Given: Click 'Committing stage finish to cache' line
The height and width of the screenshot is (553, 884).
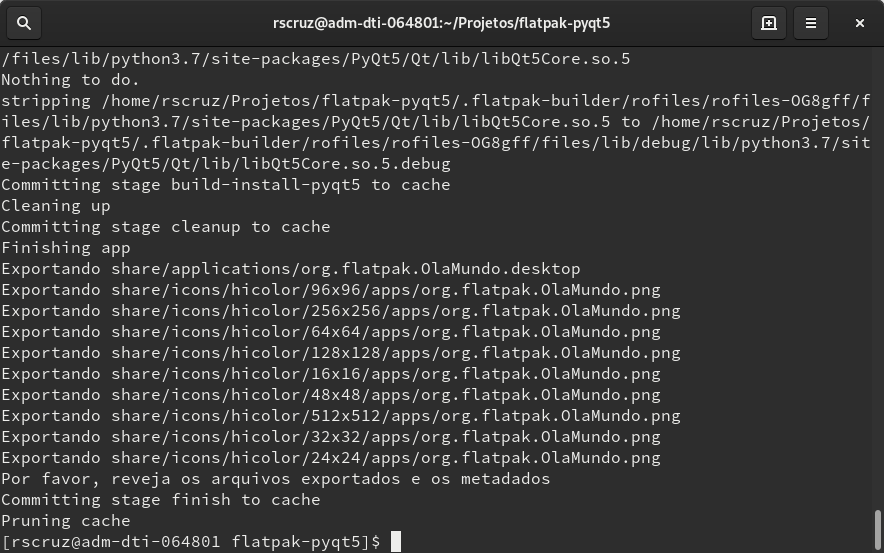Looking at the screenshot, I should (161, 500).
